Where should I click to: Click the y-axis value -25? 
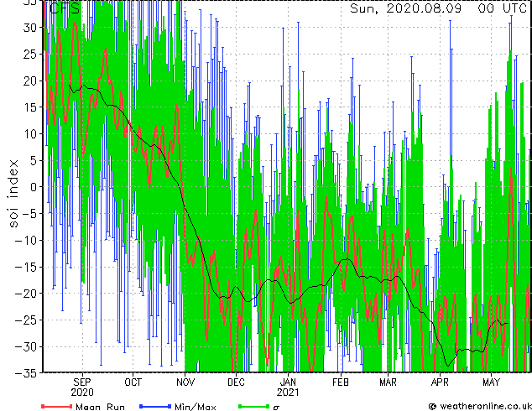26,320
